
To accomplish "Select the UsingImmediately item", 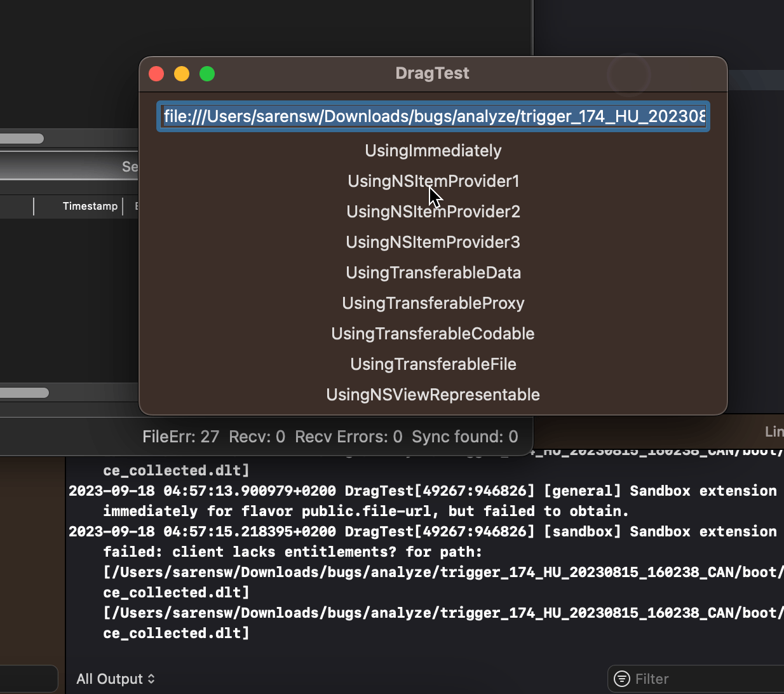I will click(433, 151).
